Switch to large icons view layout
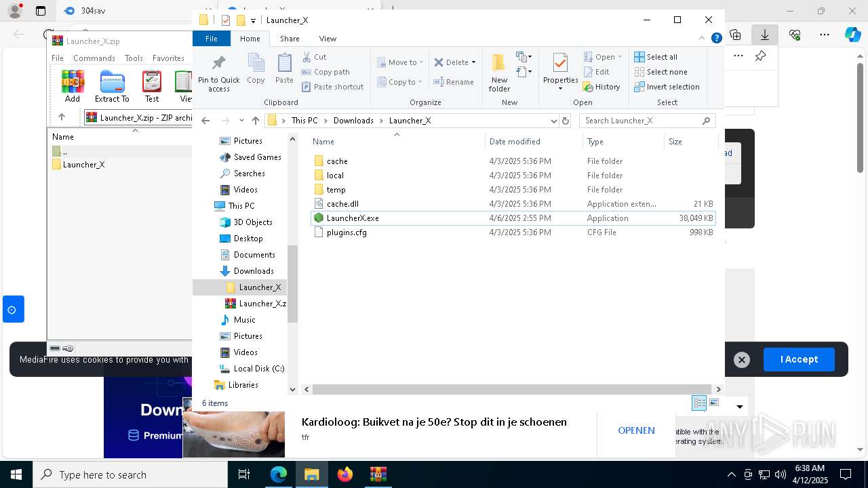This screenshot has height=488, width=868. point(713,403)
